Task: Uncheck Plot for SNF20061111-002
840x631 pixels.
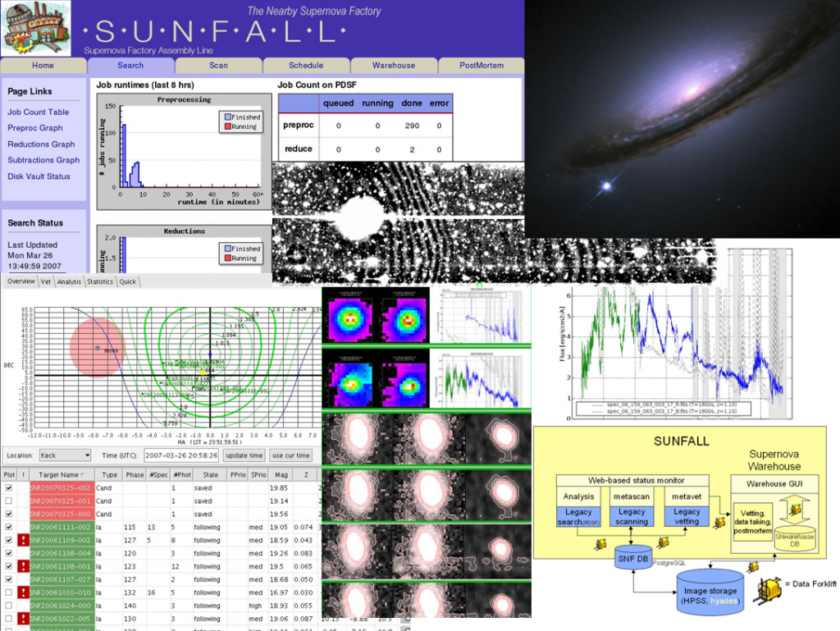Action: click(x=9, y=528)
